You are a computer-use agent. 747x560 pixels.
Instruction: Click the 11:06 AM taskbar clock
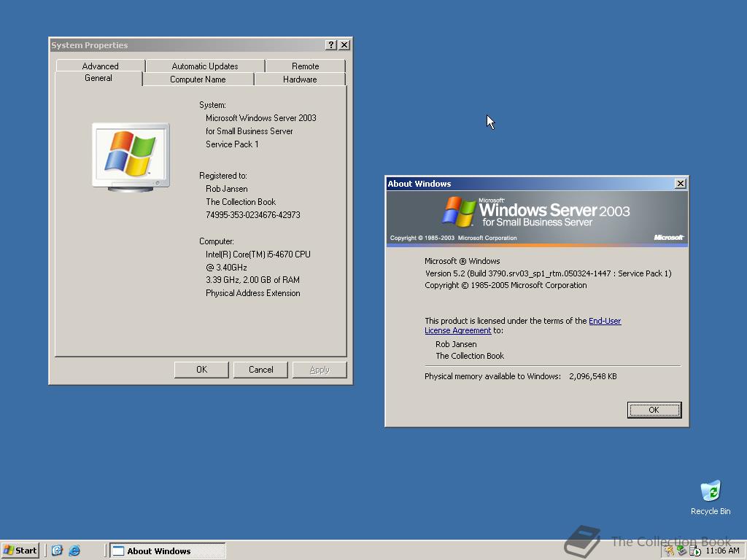(x=722, y=551)
